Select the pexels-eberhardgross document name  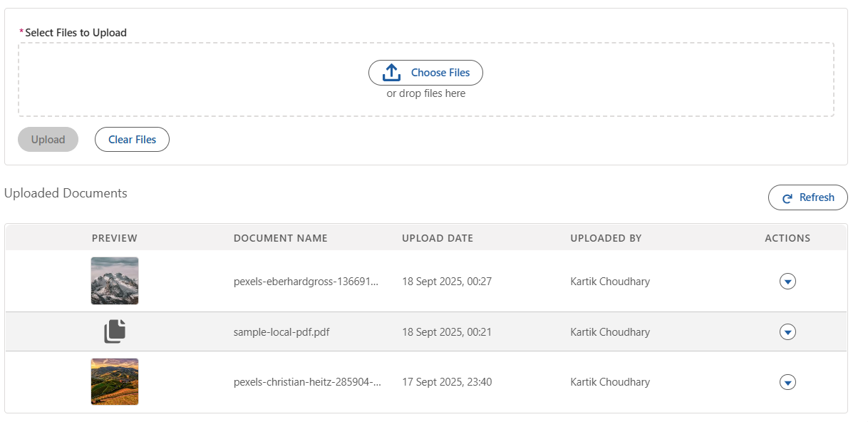pyautogui.click(x=306, y=282)
